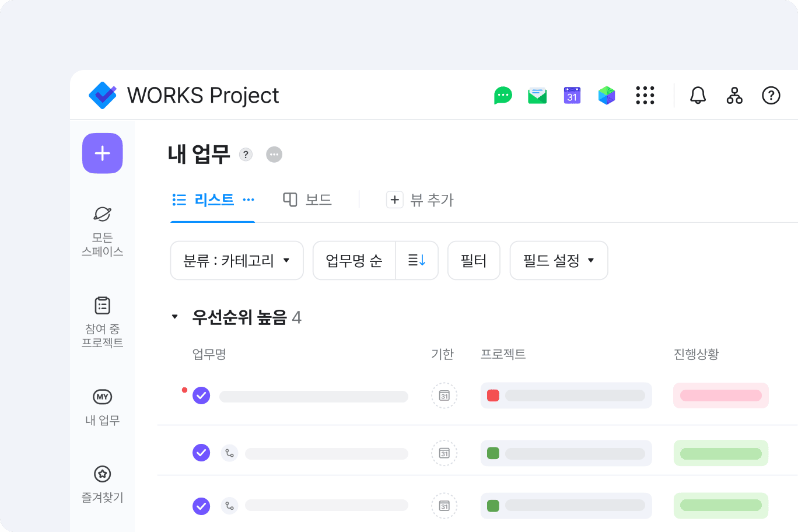Image resolution: width=798 pixels, height=532 pixels.
Task: Toggle the third task's complete checkbox
Action: click(201, 506)
